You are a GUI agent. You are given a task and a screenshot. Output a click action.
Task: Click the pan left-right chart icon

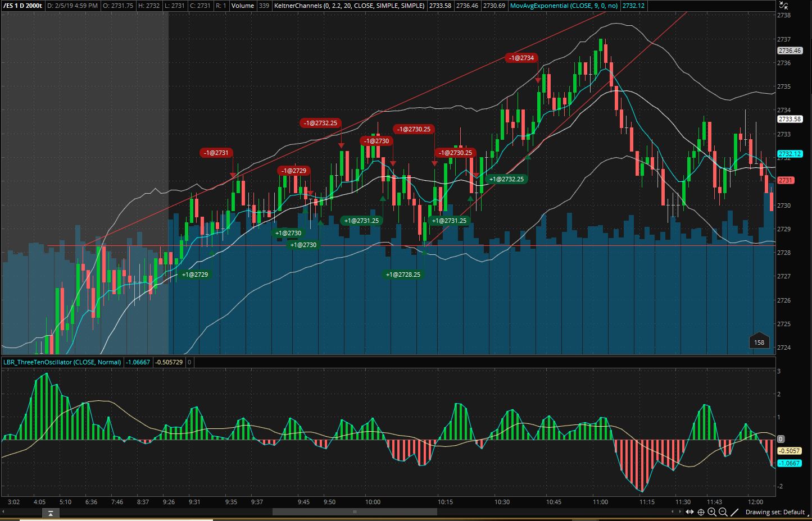click(x=690, y=512)
